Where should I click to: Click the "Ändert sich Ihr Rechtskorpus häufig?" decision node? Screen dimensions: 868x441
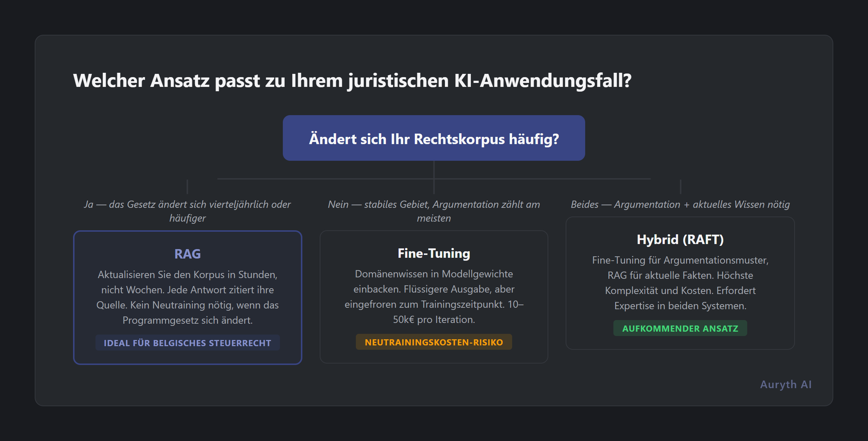coord(433,138)
